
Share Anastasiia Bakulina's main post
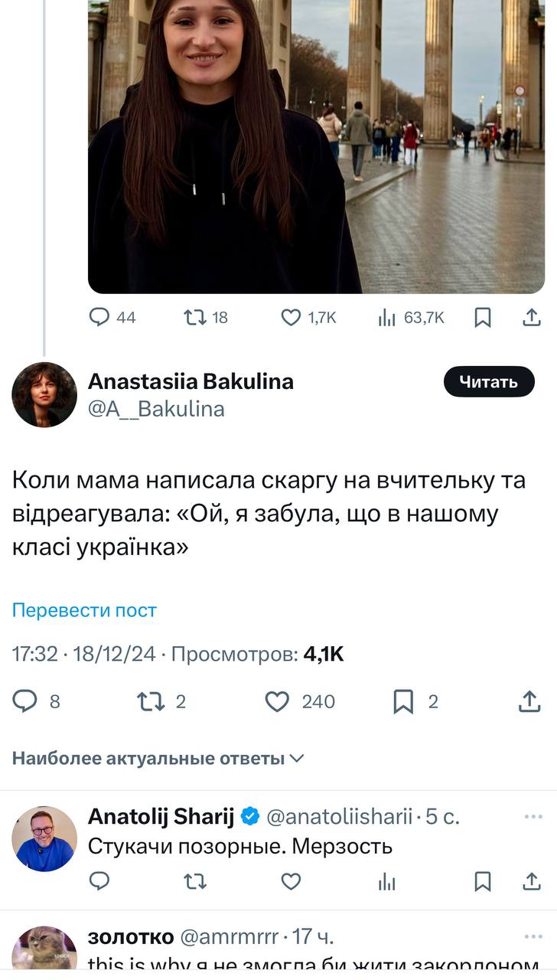(x=529, y=701)
